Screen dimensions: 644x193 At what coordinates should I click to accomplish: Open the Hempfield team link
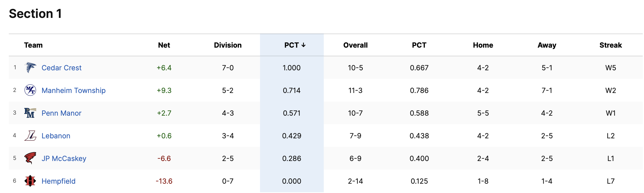pyautogui.click(x=58, y=181)
